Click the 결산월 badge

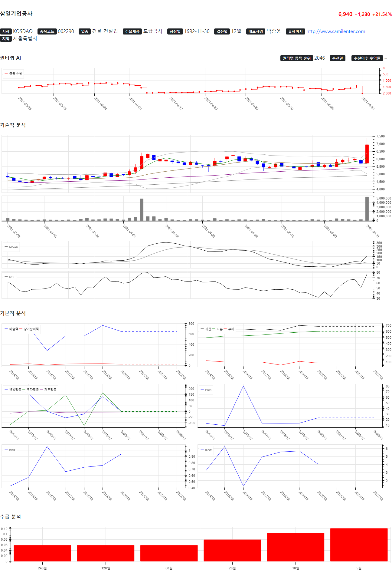pyautogui.click(x=222, y=31)
